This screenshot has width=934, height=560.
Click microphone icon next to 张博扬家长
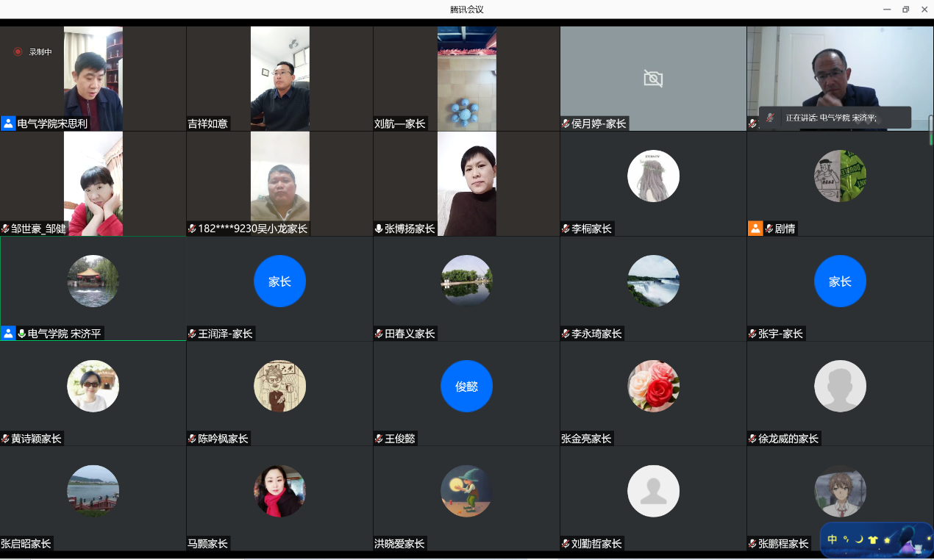click(379, 229)
